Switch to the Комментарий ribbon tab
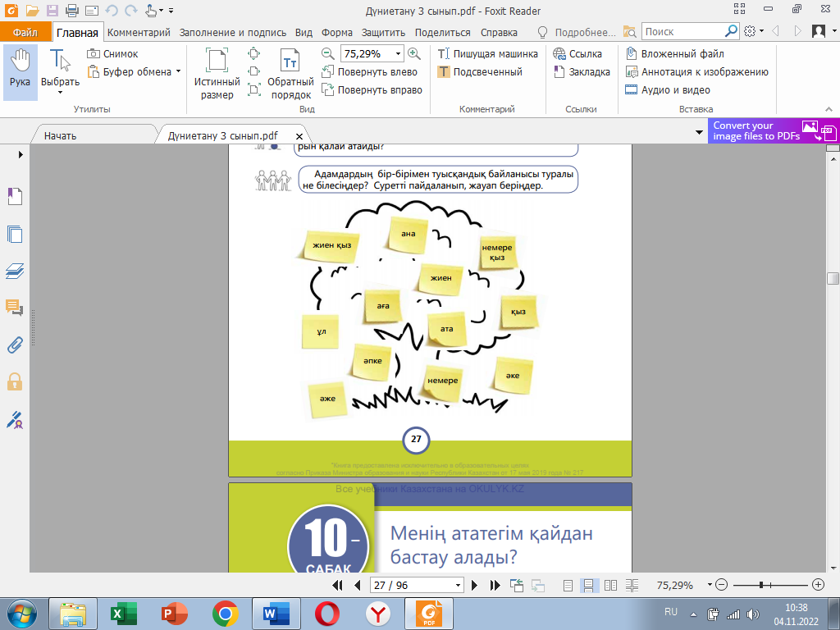This screenshot has height=630, width=840. tap(139, 32)
